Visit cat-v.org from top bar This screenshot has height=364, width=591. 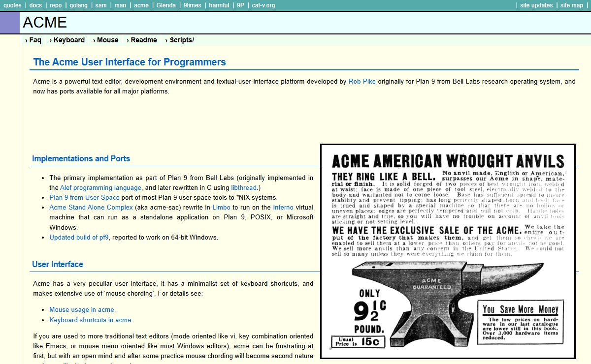tap(263, 5)
